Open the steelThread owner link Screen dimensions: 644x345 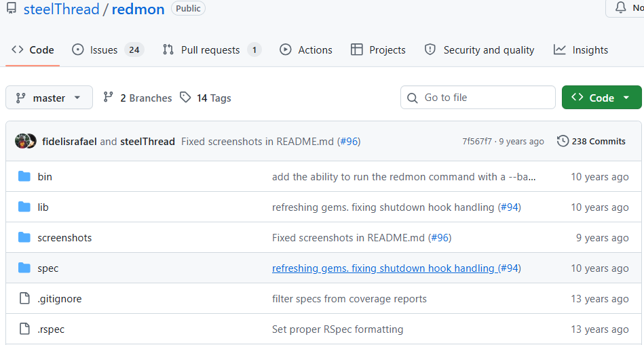[x=62, y=9]
